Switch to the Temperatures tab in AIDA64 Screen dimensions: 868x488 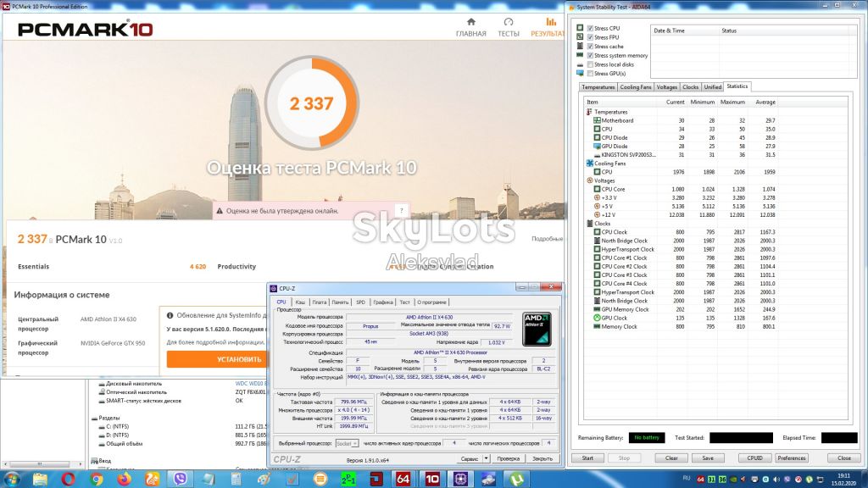[598, 87]
